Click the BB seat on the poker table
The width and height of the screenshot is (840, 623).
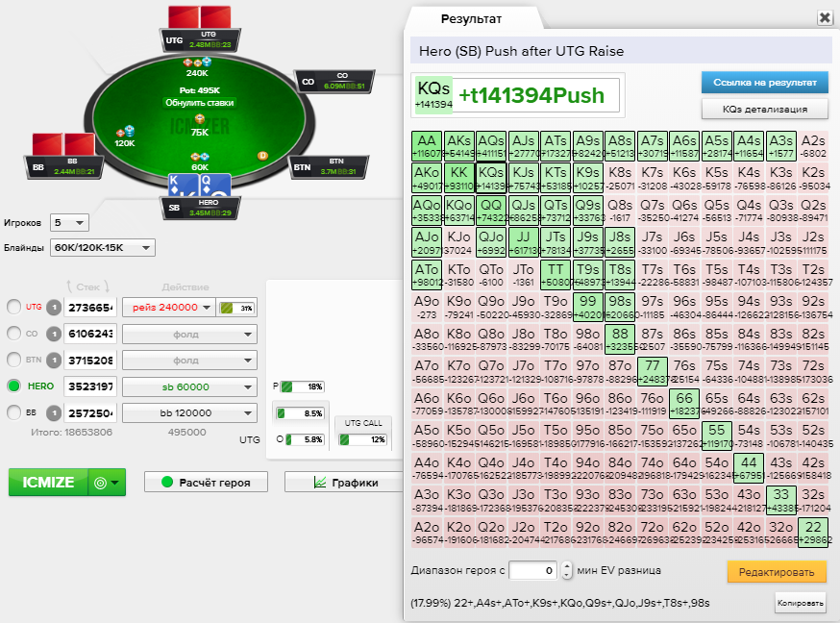coord(64,166)
